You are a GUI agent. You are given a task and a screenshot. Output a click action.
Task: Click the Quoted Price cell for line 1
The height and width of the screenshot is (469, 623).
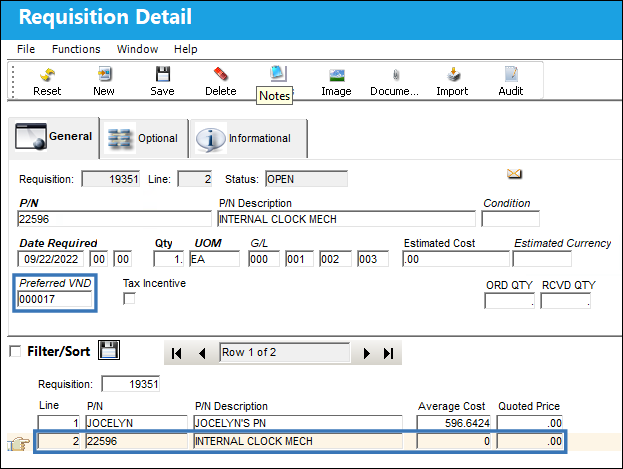pos(530,423)
